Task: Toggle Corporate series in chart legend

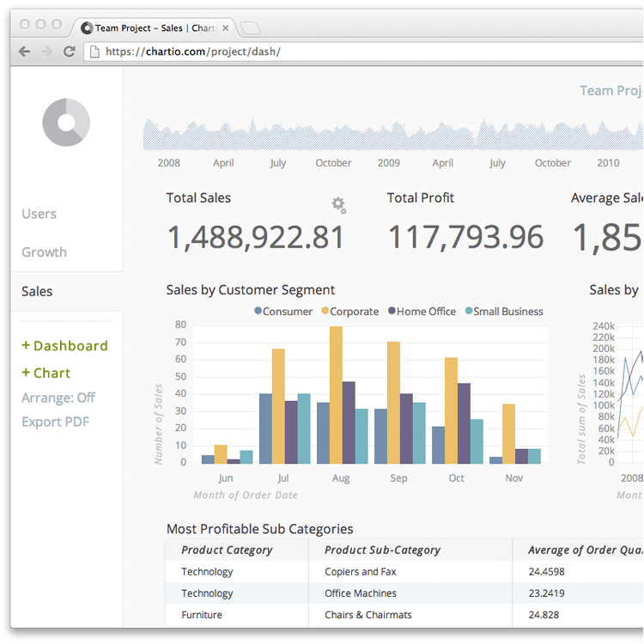Action: [350, 312]
